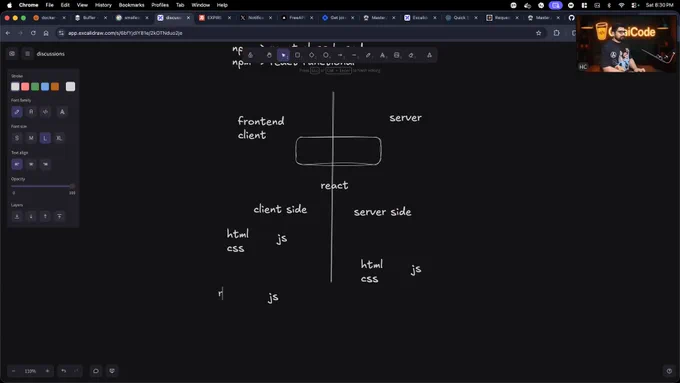The image size is (680, 383).
Task: Select the Arrow drawing tool
Action: point(340,55)
